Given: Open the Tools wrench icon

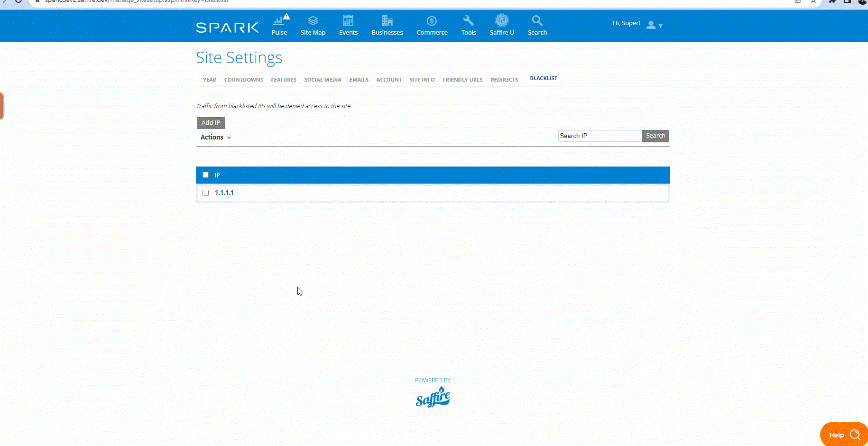Looking at the screenshot, I should (468, 21).
